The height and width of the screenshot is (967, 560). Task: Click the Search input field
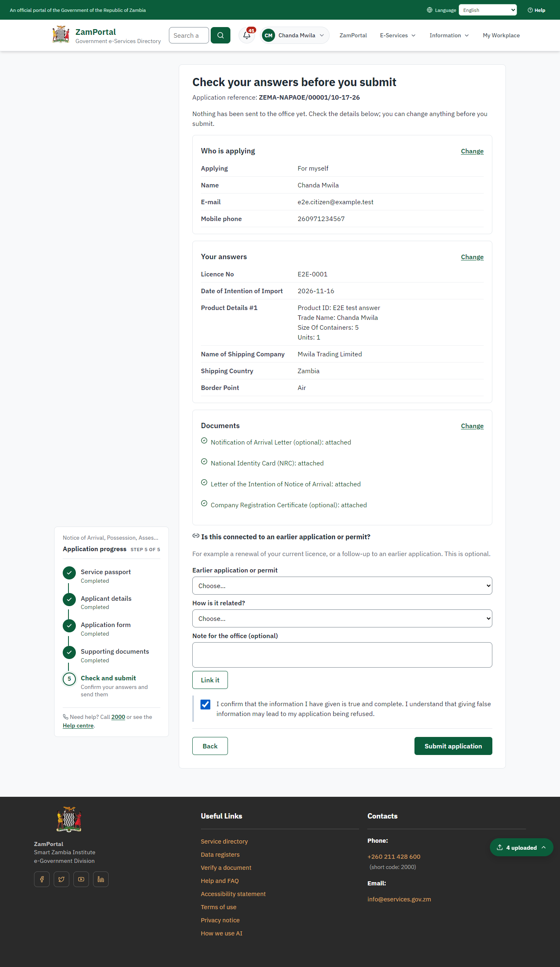(x=189, y=35)
